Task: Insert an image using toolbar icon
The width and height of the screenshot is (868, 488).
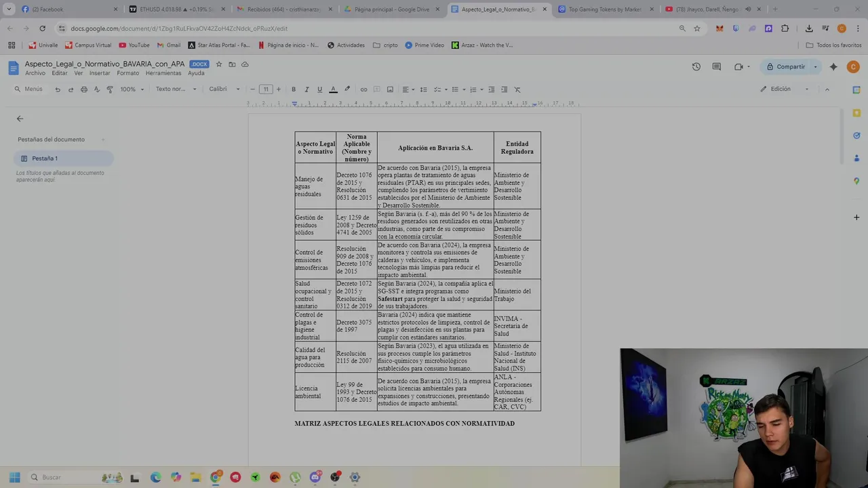Action: click(x=390, y=89)
